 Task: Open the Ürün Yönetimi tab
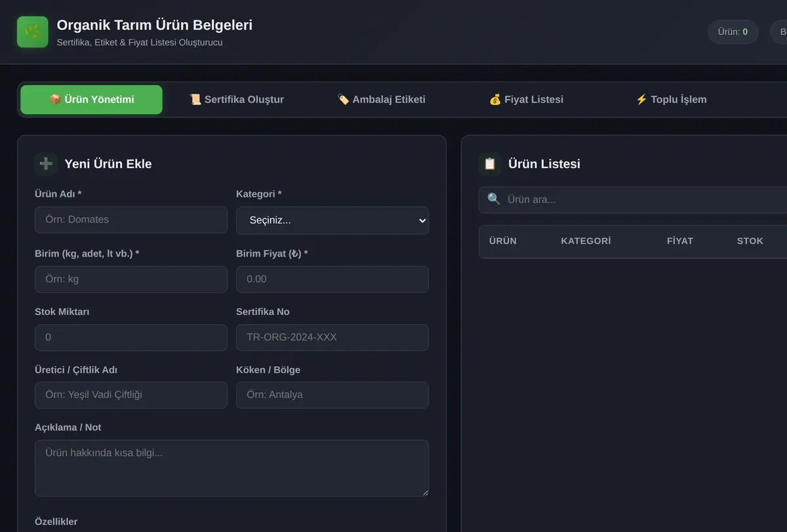click(x=91, y=100)
